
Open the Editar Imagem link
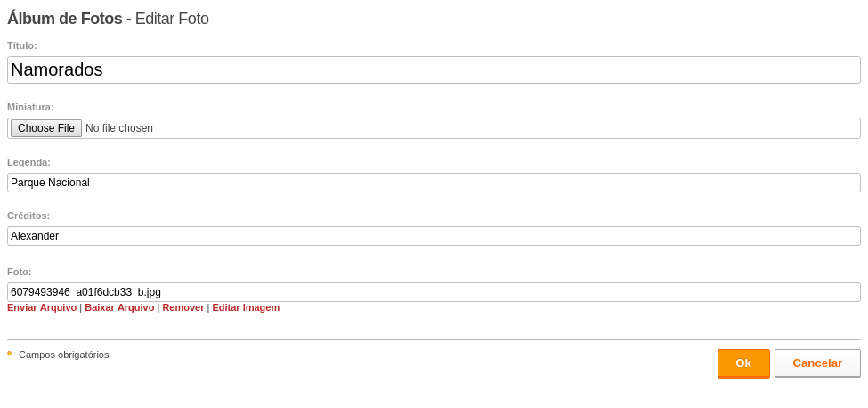246,307
